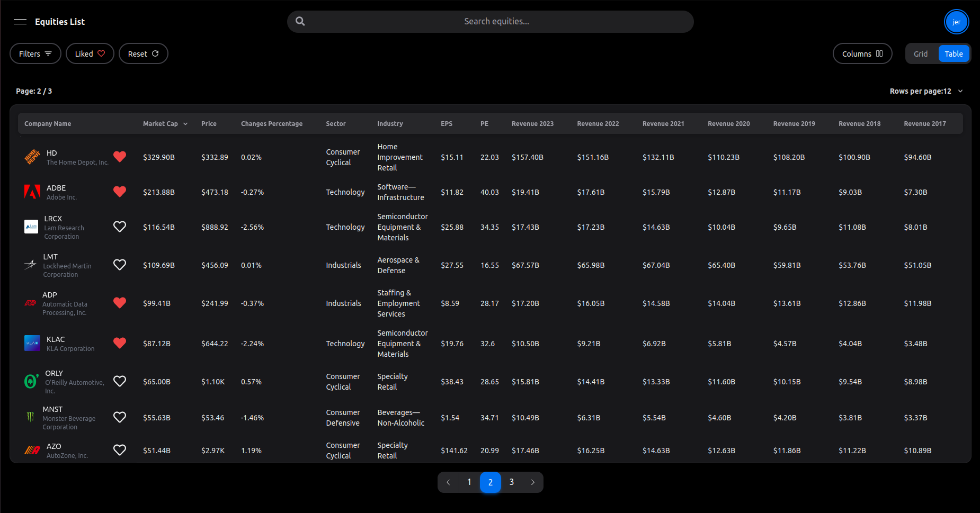
Task: Go to page 1
Action: (469, 482)
